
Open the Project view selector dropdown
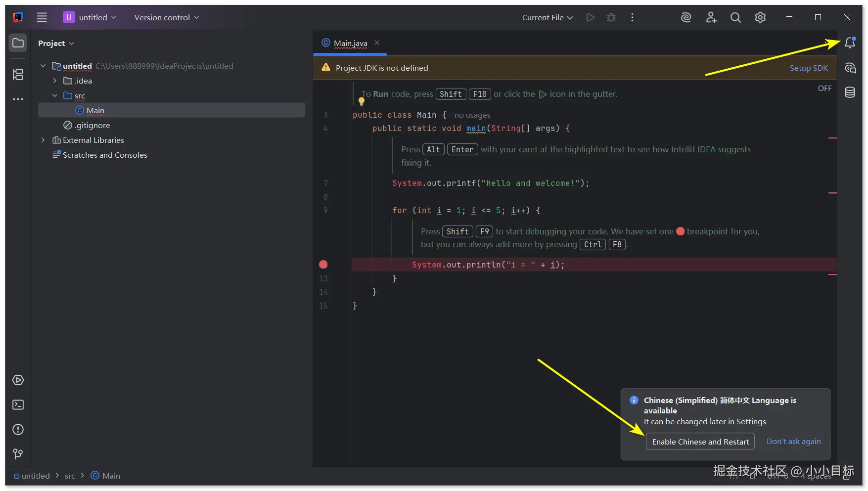[x=56, y=43]
